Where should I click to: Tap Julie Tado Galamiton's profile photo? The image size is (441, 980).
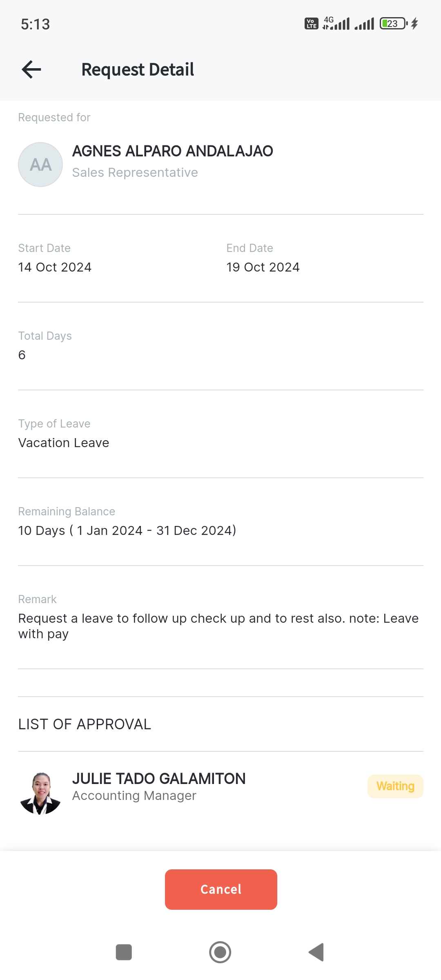point(40,793)
